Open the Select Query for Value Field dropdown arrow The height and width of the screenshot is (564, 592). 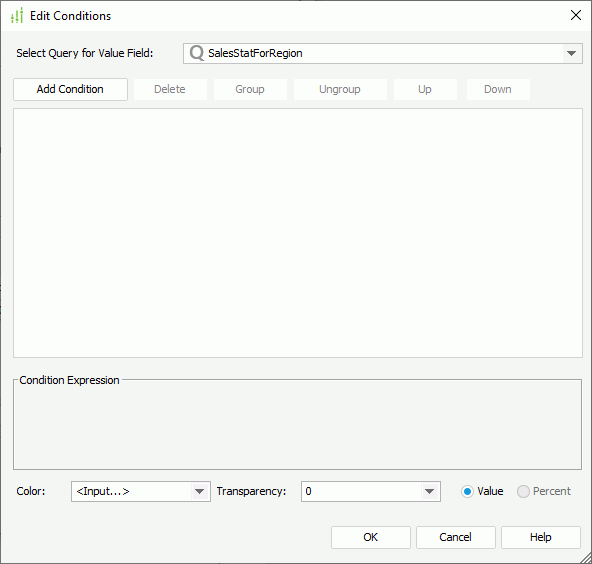tap(572, 53)
